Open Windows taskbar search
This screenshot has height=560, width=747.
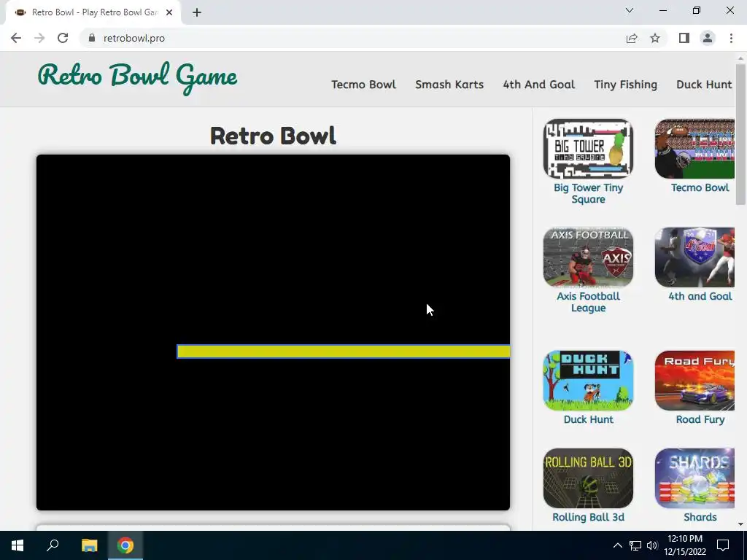point(53,545)
